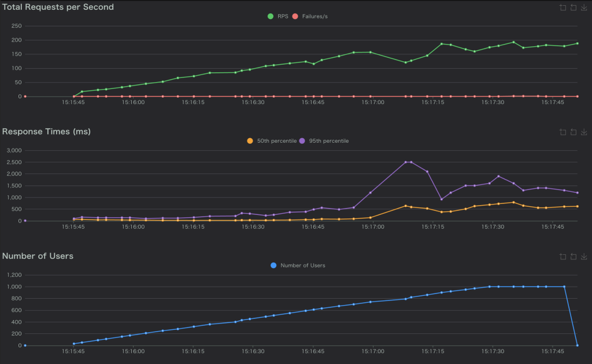
Task: Click the green RPS legend color dot
Action: [x=270, y=16]
